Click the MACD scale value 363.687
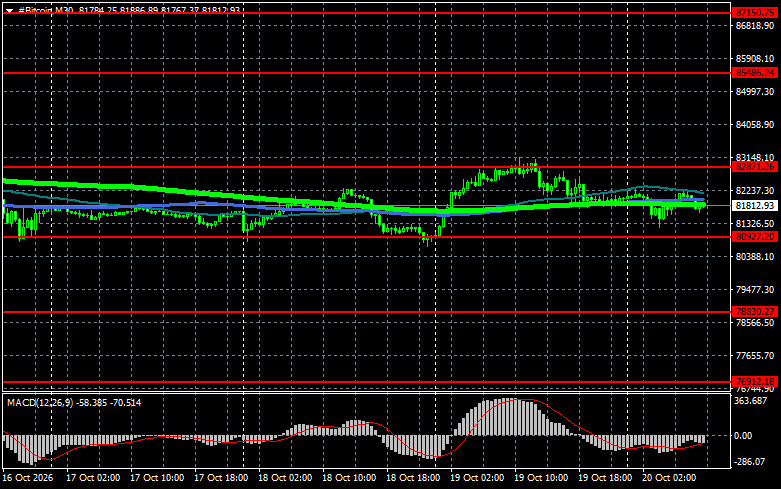781x489 pixels. click(751, 401)
